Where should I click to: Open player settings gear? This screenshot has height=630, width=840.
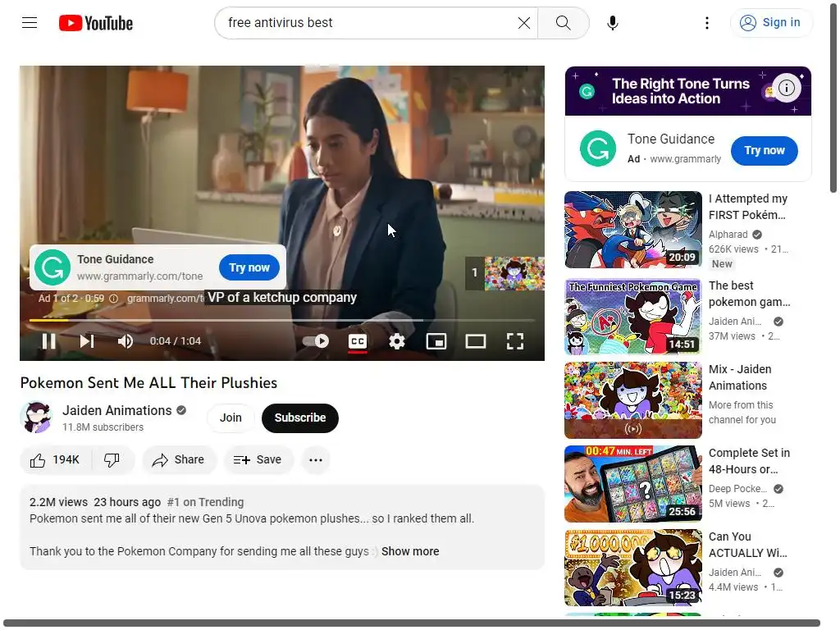[397, 341]
